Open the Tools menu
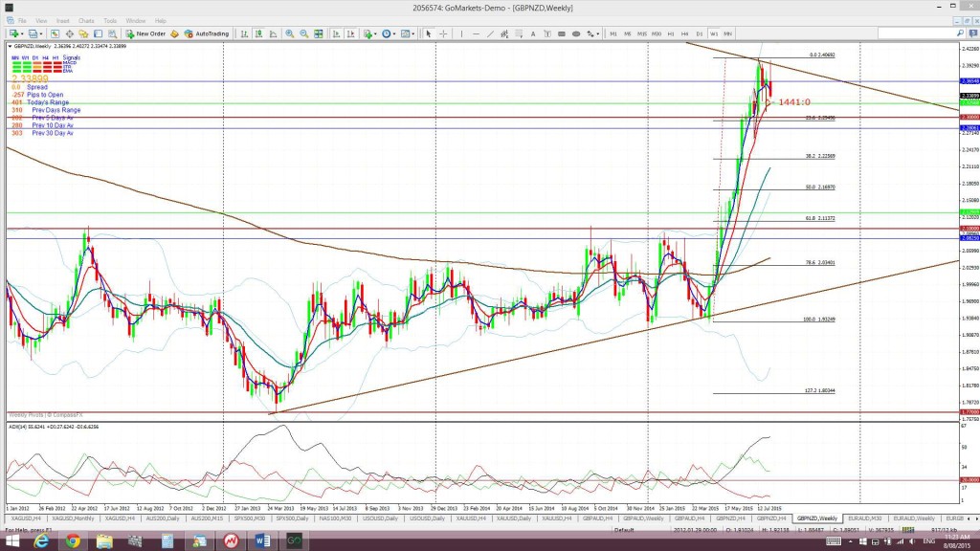 (x=110, y=21)
